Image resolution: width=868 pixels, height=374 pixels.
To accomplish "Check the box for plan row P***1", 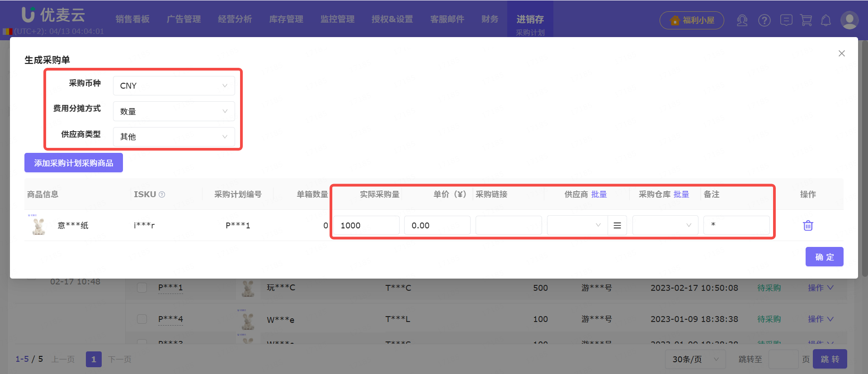I will tap(142, 288).
